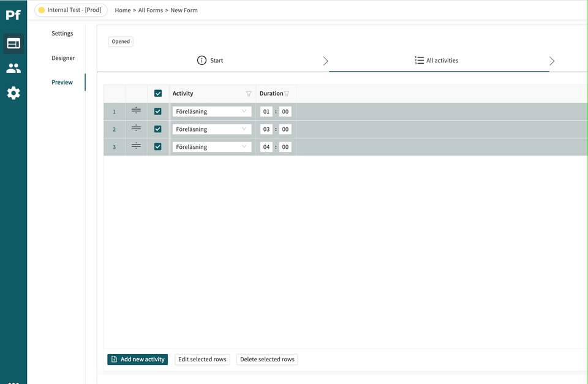
Task: Switch to the Settings menu item
Action: click(62, 33)
